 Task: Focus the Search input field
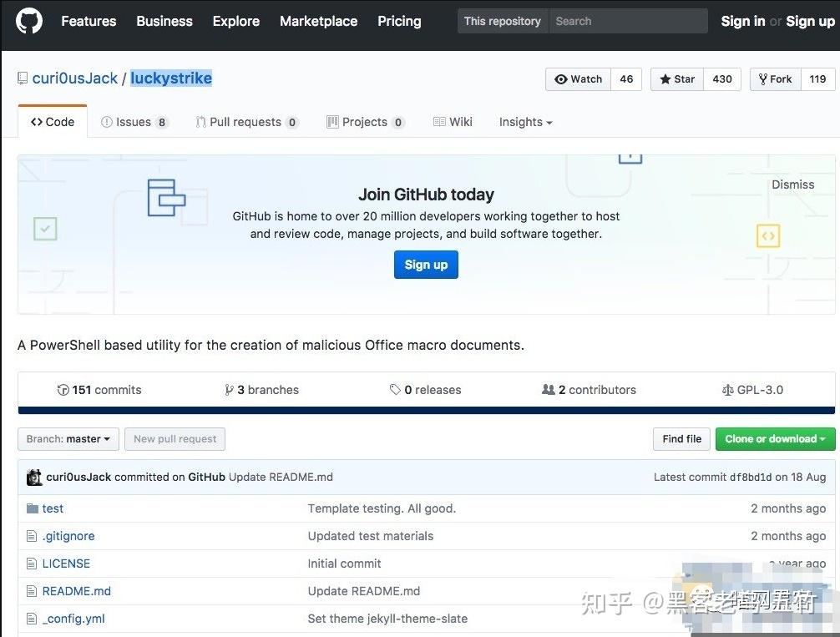tap(628, 22)
